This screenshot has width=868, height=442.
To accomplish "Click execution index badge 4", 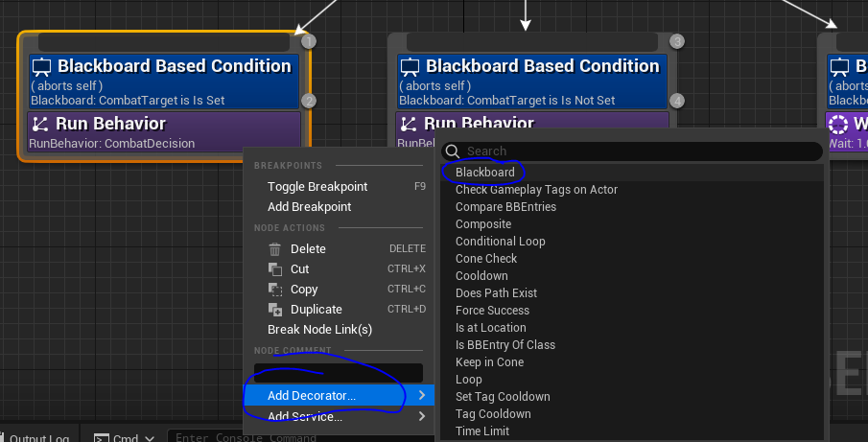I will (676, 101).
